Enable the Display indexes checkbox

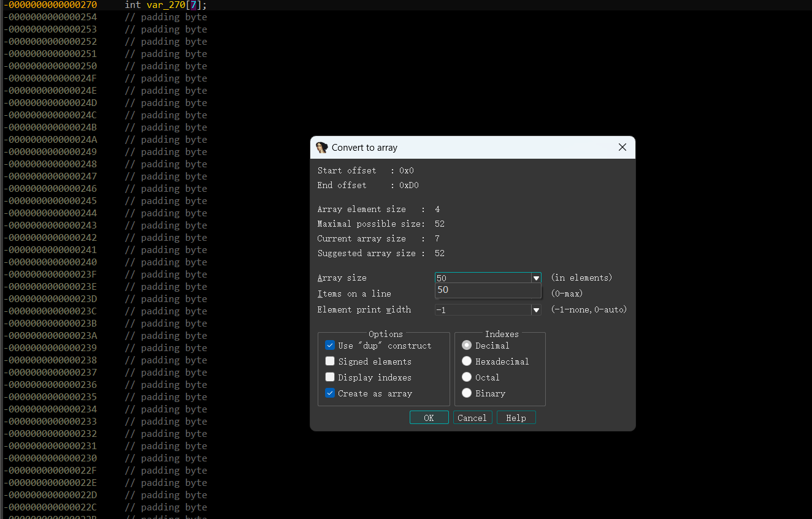pos(330,377)
